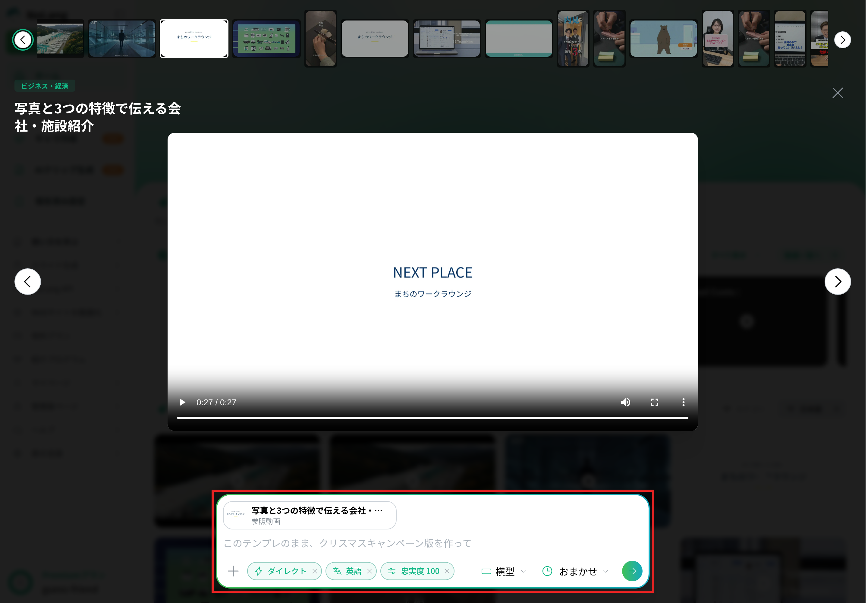Select the laptop screen thumbnail

point(447,39)
